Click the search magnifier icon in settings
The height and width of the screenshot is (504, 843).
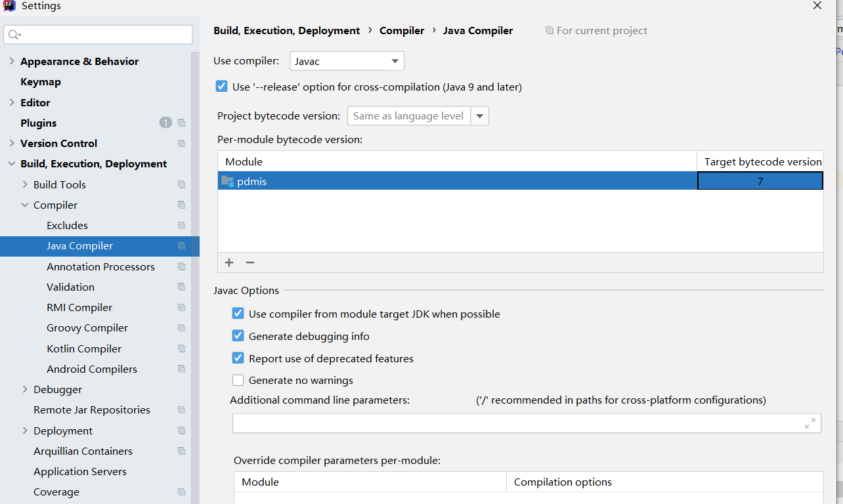coord(14,35)
